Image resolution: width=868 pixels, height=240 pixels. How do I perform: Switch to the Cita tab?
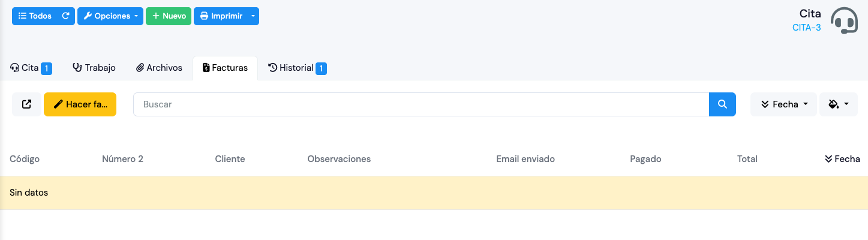[31, 68]
